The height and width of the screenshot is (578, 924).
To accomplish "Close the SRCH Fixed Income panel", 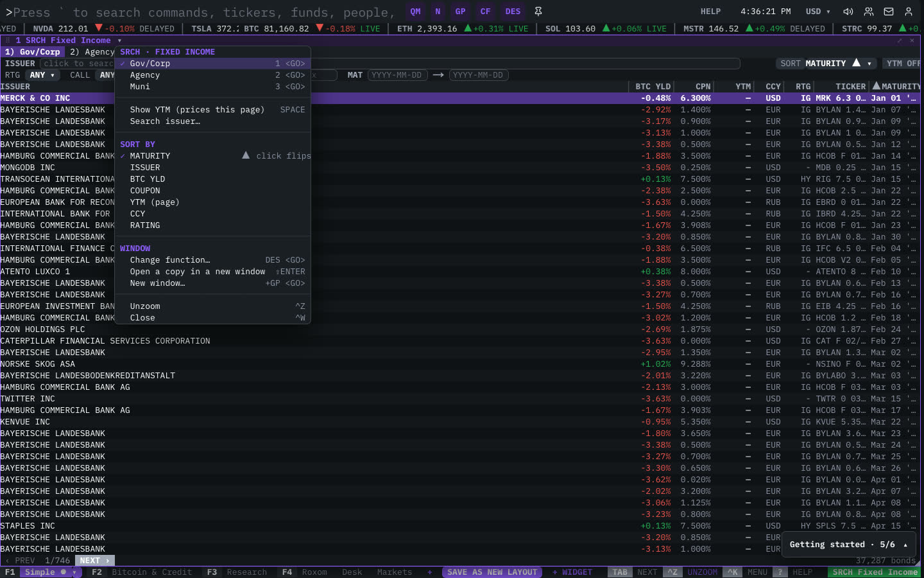I will pos(912,40).
